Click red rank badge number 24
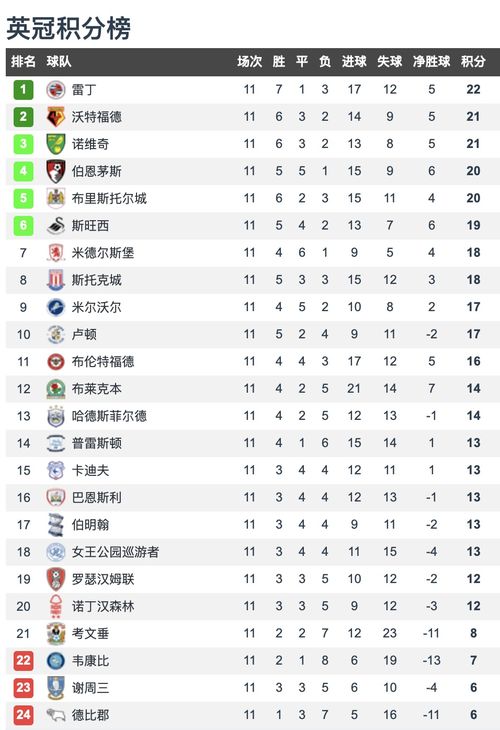This screenshot has height=730, width=500. point(23,715)
